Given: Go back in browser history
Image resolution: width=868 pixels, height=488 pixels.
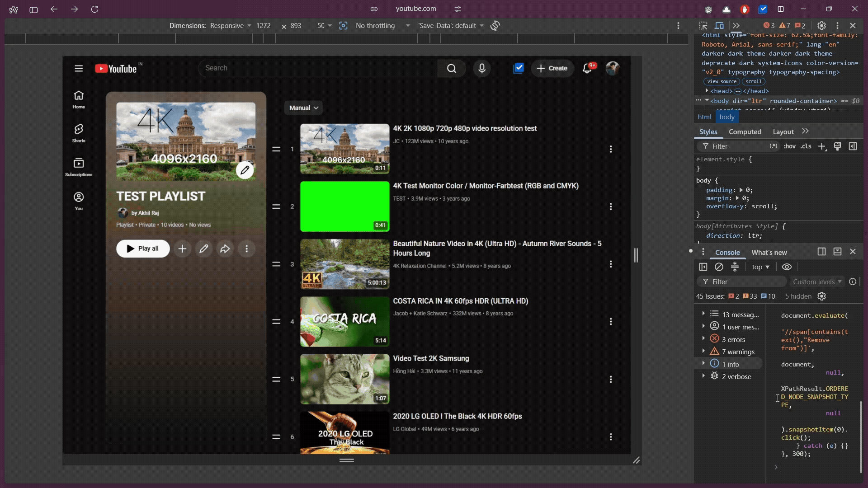Looking at the screenshot, I should coord(54,9).
